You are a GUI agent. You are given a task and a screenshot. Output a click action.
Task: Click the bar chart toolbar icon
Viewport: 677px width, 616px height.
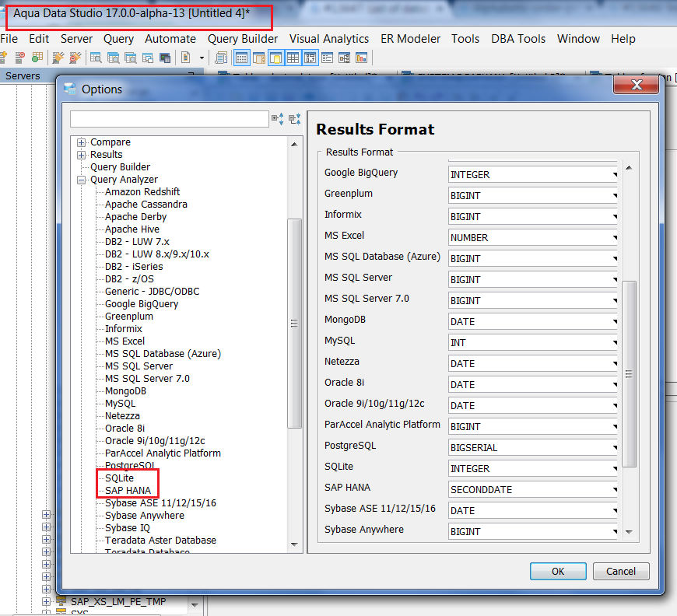tap(361, 58)
